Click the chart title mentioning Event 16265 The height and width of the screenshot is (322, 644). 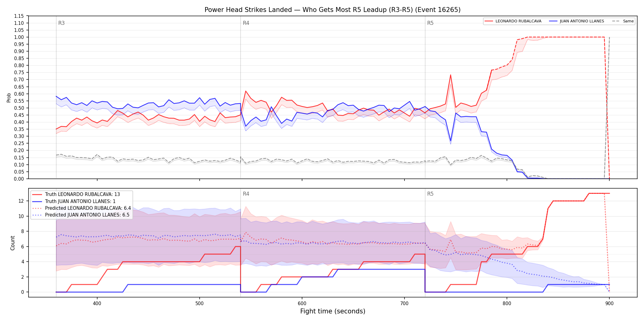(x=332, y=10)
